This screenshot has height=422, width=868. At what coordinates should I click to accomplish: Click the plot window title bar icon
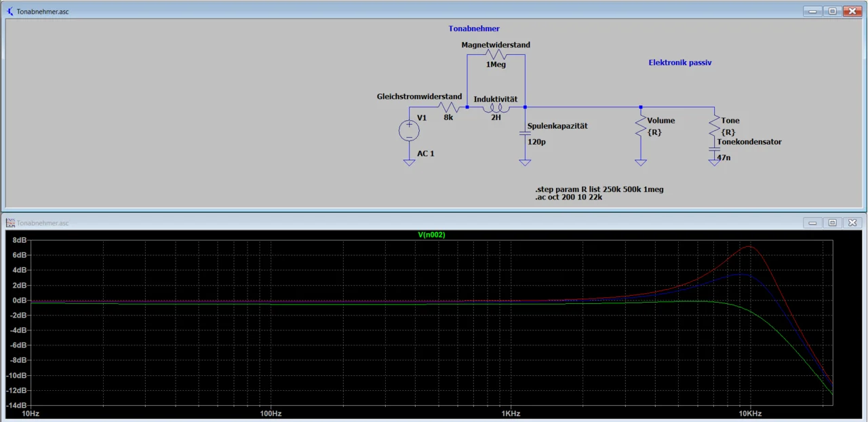click(10, 223)
